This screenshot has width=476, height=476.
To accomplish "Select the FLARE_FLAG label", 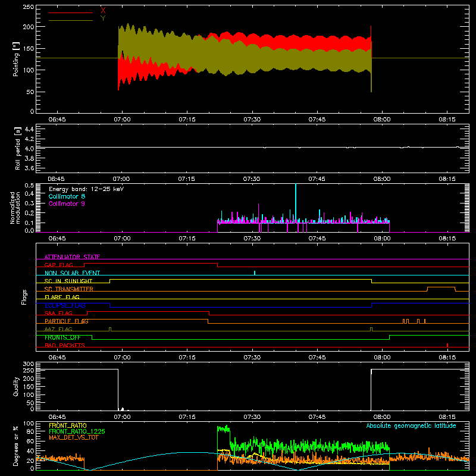I will 62,297.
